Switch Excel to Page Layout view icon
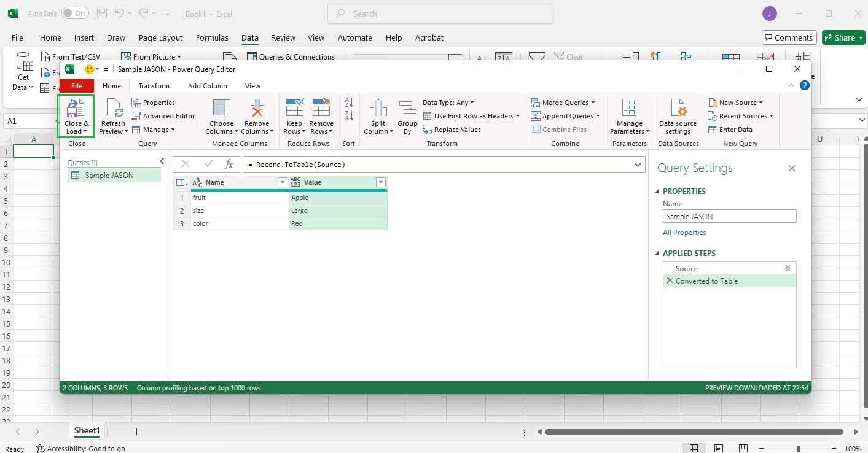 (x=717, y=448)
